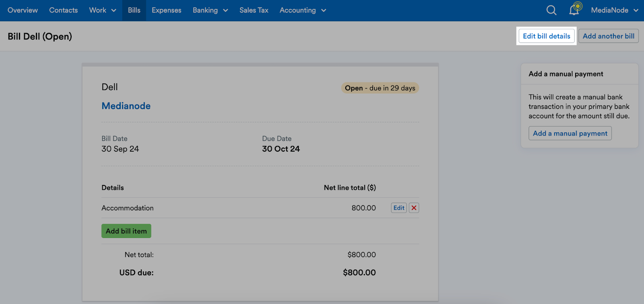The image size is (644, 304).
Task: Expand the Banking menu dropdown
Action: click(210, 10)
